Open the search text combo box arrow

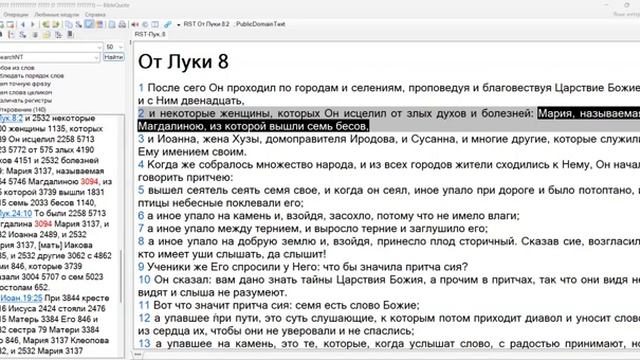99,47
